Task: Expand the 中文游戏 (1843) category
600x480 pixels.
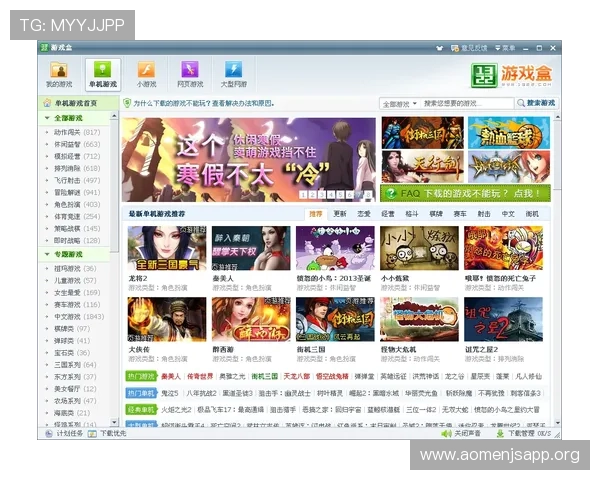Action: [77, 317]
